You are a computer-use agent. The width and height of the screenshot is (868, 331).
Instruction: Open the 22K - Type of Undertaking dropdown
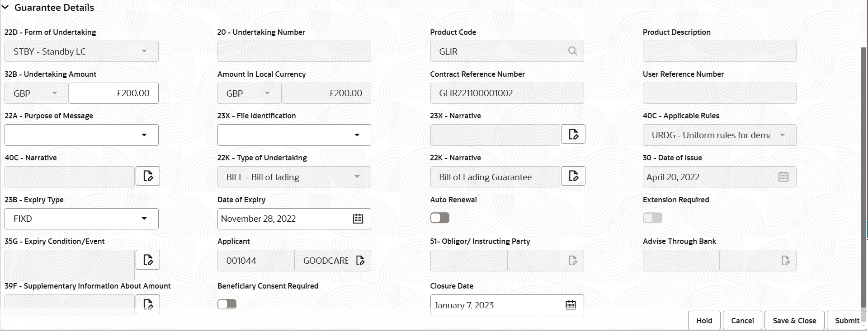tap(294, 177)
